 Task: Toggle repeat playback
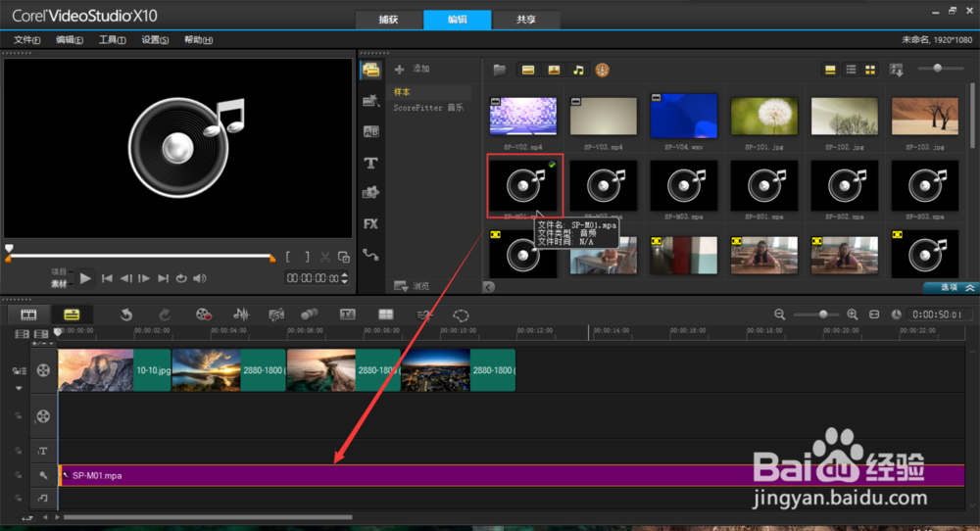click(181, 278)
